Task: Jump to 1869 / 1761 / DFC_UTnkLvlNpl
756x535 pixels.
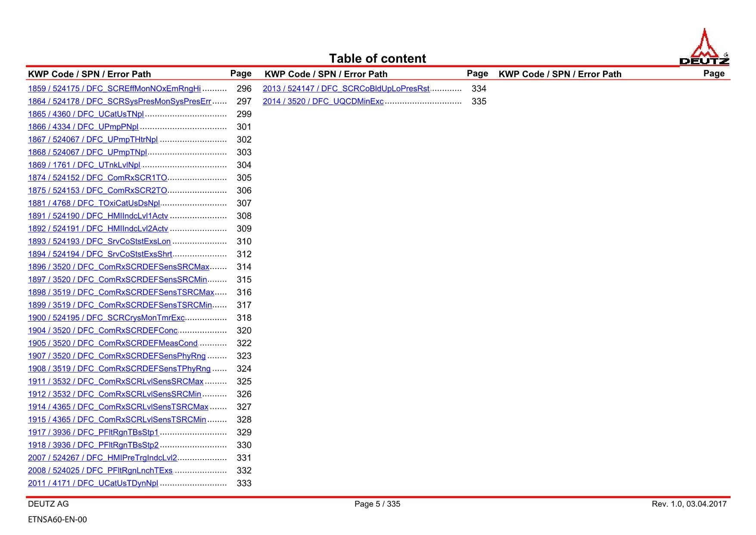Action: pyautogui.click(x=84, y=165)
